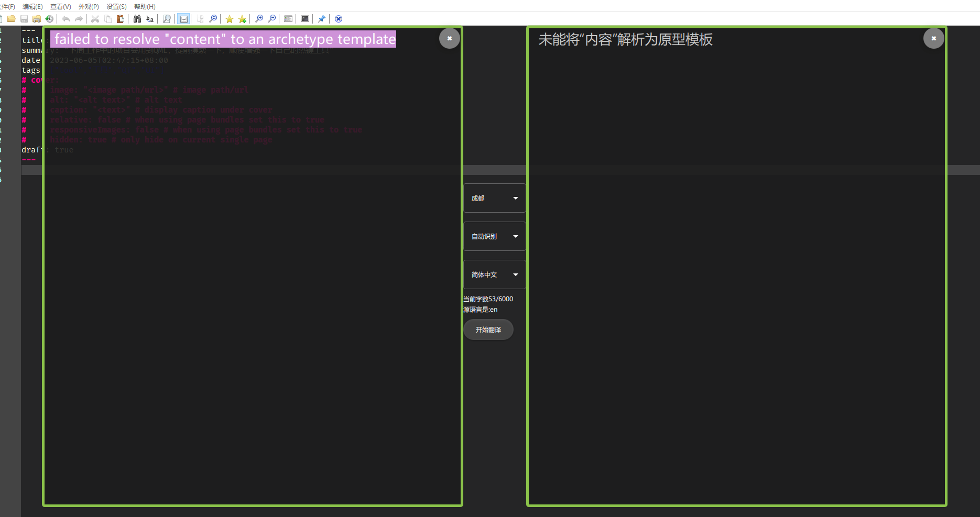Viewport: 980px width, 517px height.
Task: Click the Paste clipboard icon
Action: 121,19
